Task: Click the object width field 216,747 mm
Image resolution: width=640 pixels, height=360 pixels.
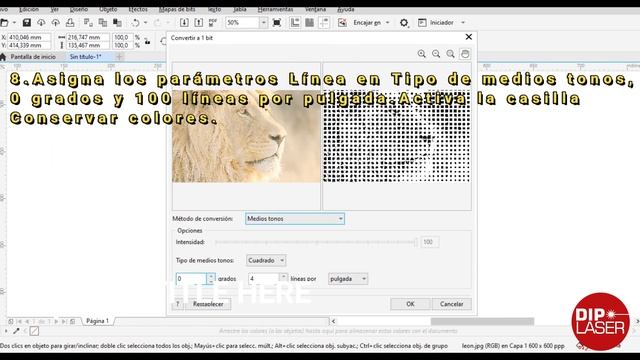Action: click(88, 37)
